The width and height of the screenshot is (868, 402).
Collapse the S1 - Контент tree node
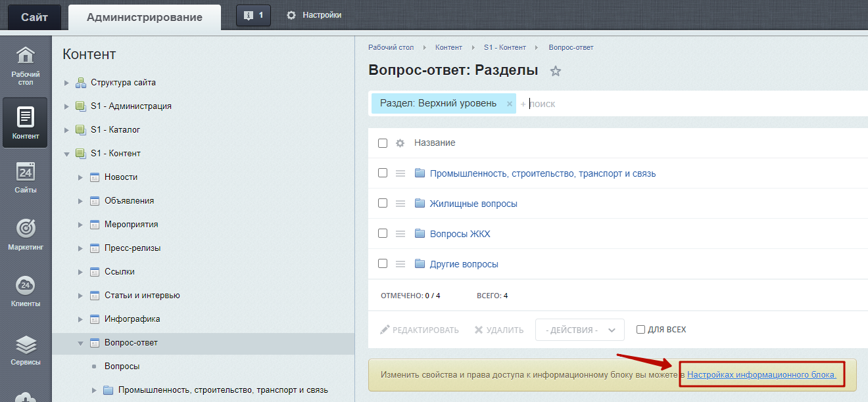pos(66,154)
